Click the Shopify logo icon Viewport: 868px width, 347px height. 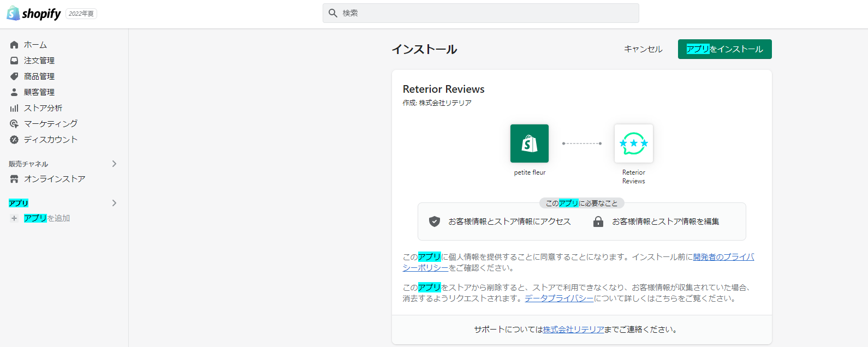[x=13, y=14]
